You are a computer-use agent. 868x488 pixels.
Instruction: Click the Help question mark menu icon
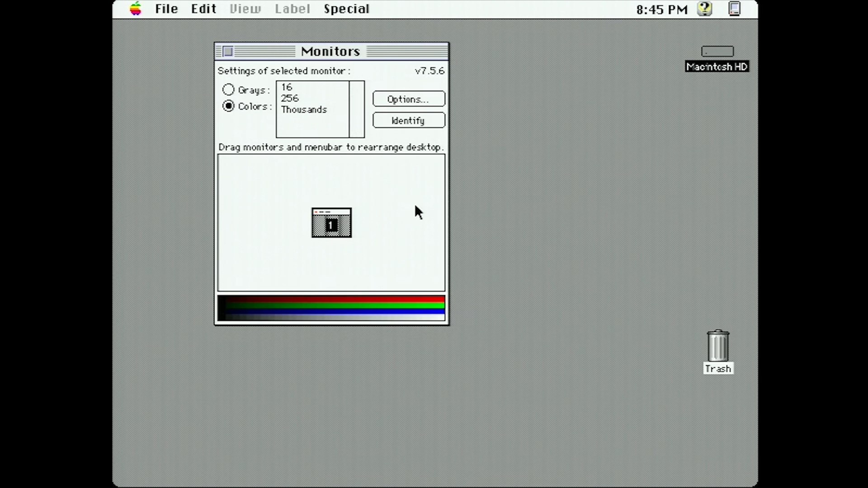pyautogui.click(x=704, y=9)
